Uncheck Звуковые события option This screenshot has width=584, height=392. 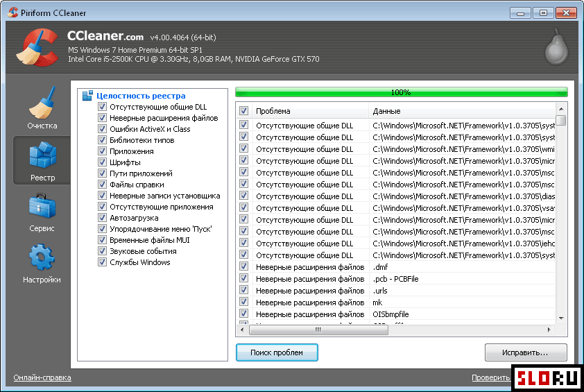click(x=102, y=250)
